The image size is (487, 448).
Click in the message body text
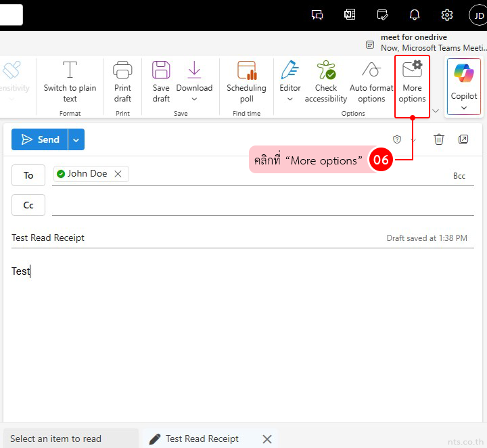pyautogui.click(x=21, y=271)
